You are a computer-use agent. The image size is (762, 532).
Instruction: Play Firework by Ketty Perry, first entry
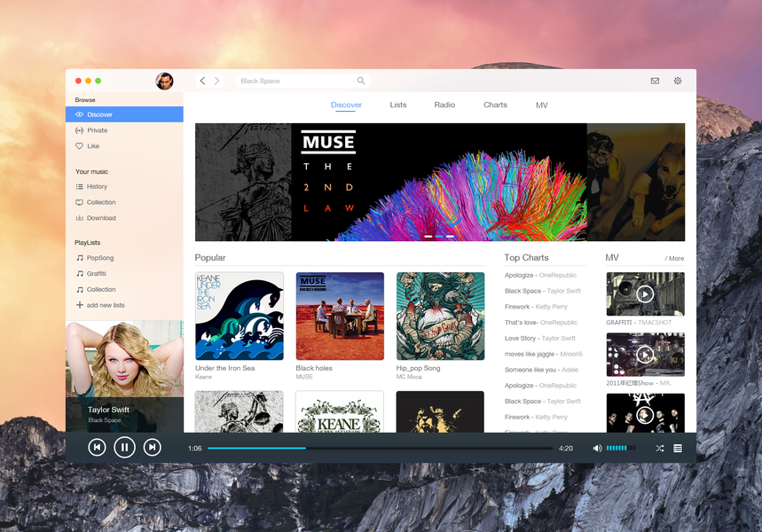click(536, 307)
